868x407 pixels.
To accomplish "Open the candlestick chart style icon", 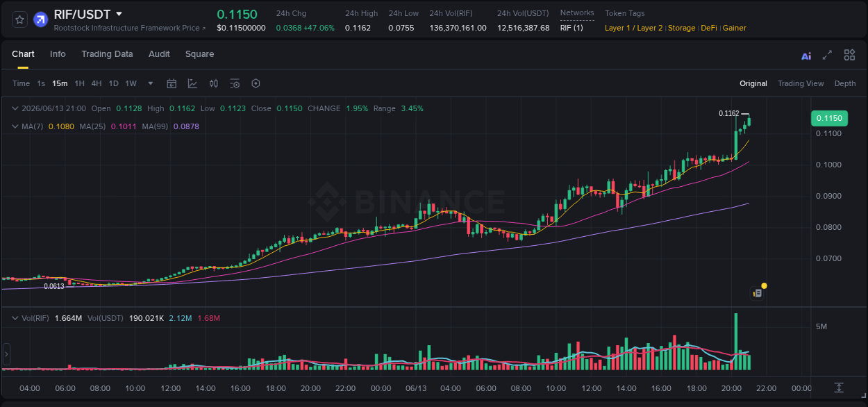I will pyautogui.click(x=214, y=83).
